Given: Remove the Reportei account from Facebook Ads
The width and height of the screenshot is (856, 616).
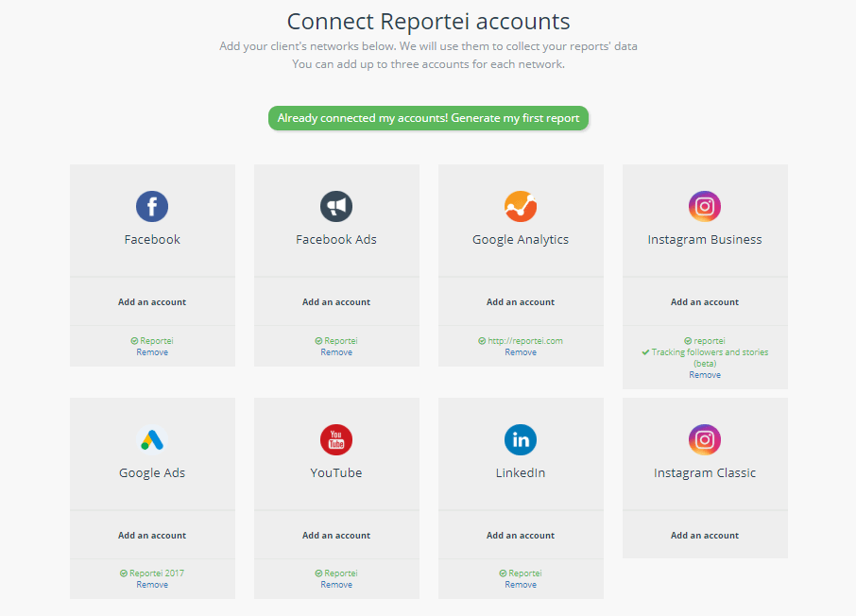Looking at the screenshot, I should pyautogui.click(x=336, y=352).
